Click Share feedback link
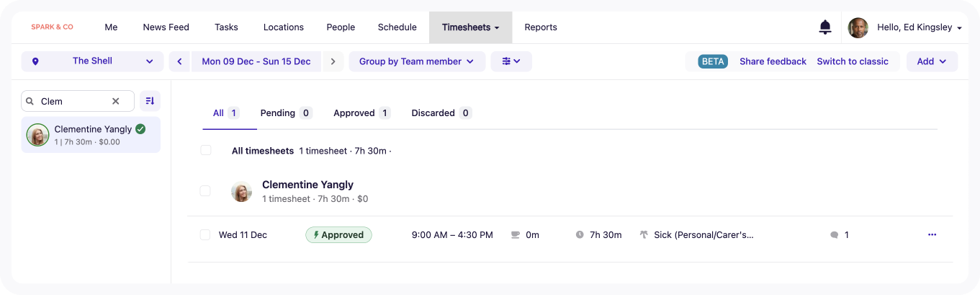The height and width of the screenshot is (295, 980). tap(773, 61)
